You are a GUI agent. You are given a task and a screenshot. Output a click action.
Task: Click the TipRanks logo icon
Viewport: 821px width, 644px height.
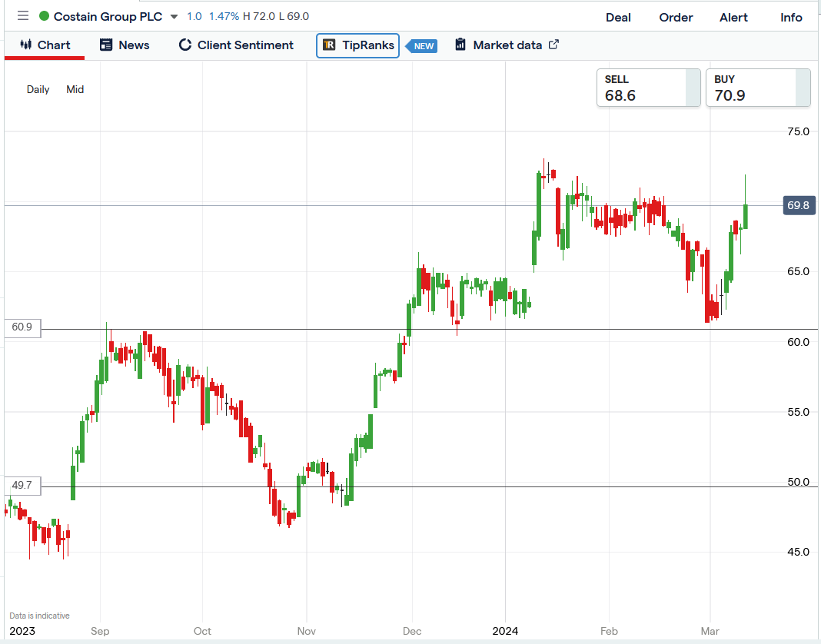coord(329,45)
